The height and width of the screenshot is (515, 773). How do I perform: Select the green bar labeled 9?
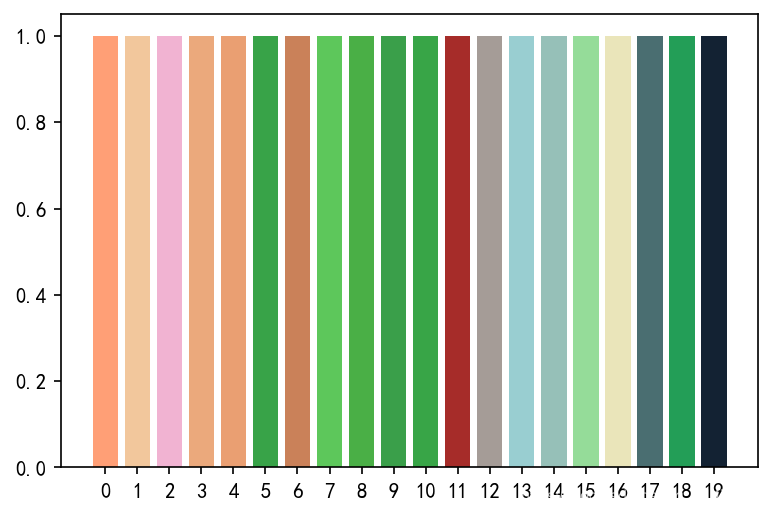click(x=393, y=251)
